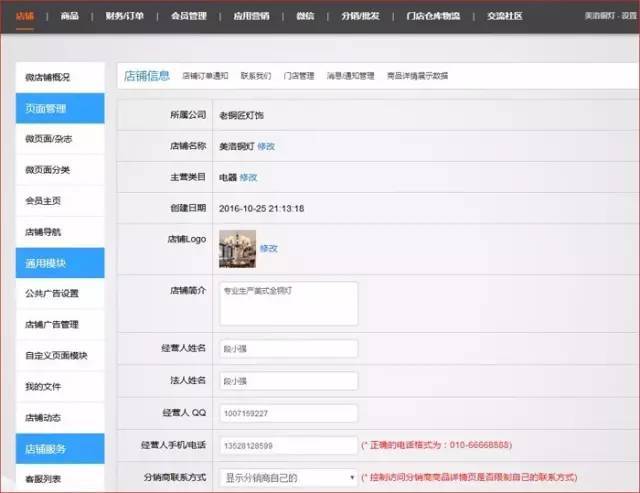Open the 商品 top menu
The height and width of the screenshot is (493, 640).
tap(69, 16)
